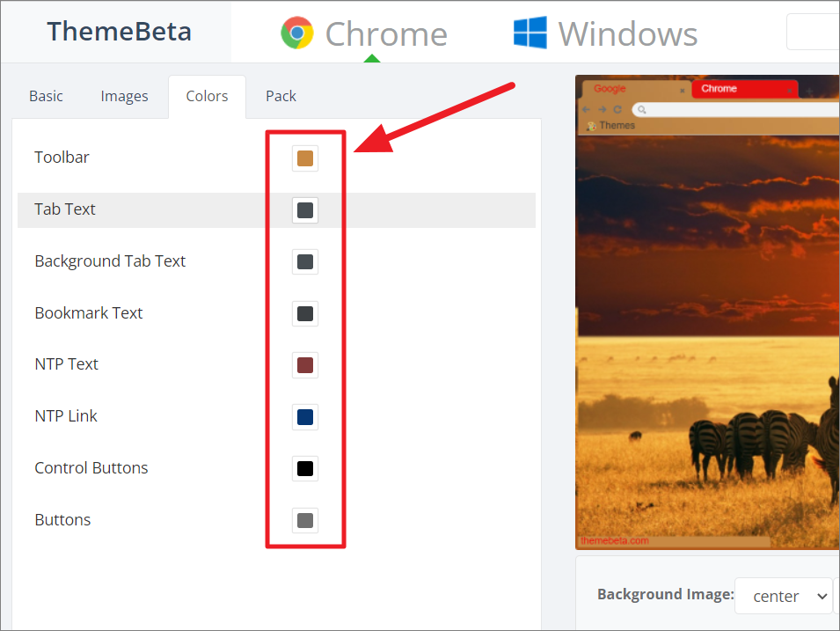Click the Buttons label
Screen dimensions: 840x631
pyautogui.click(x=62, y=520)
